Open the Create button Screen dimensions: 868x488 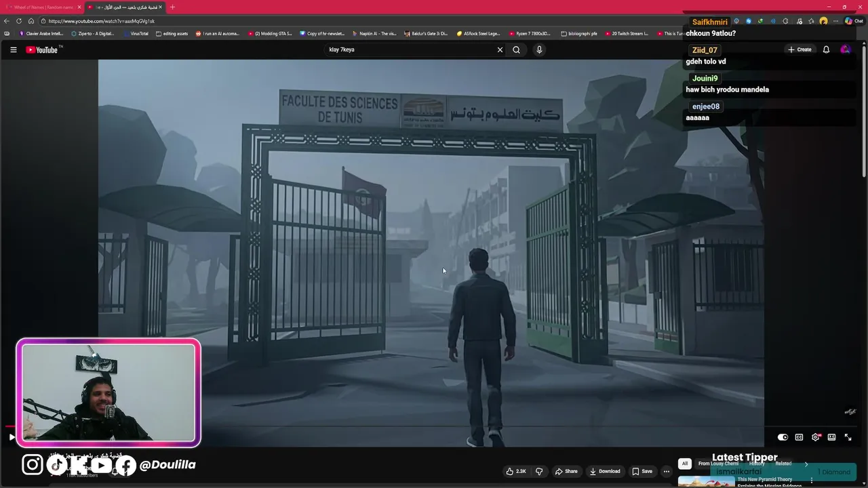click(x=800, y=49)
